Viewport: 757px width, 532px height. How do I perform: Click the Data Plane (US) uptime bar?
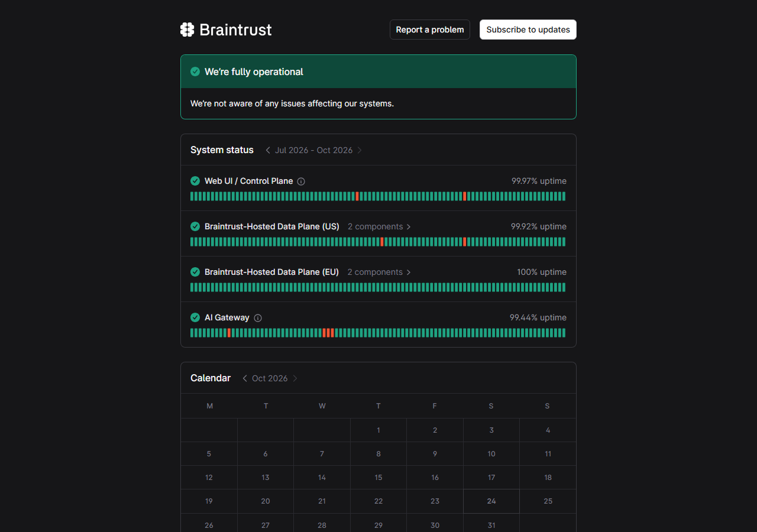tap(378, 242)
